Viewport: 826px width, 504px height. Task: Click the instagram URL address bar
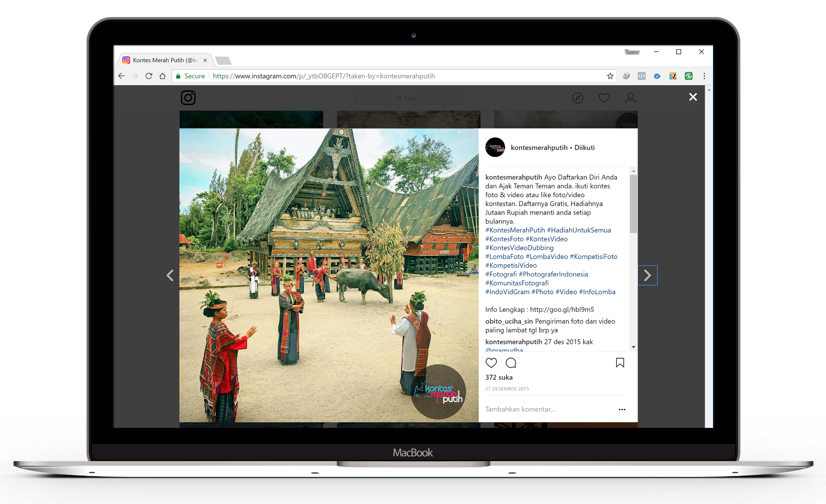click(324, 76)
